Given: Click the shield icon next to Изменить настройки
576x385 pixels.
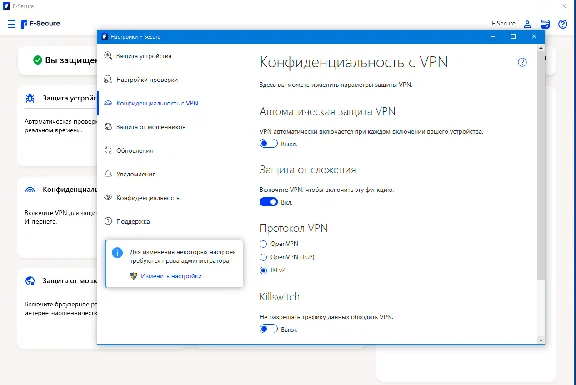Looking at the screenshot, I should point(133,276).
